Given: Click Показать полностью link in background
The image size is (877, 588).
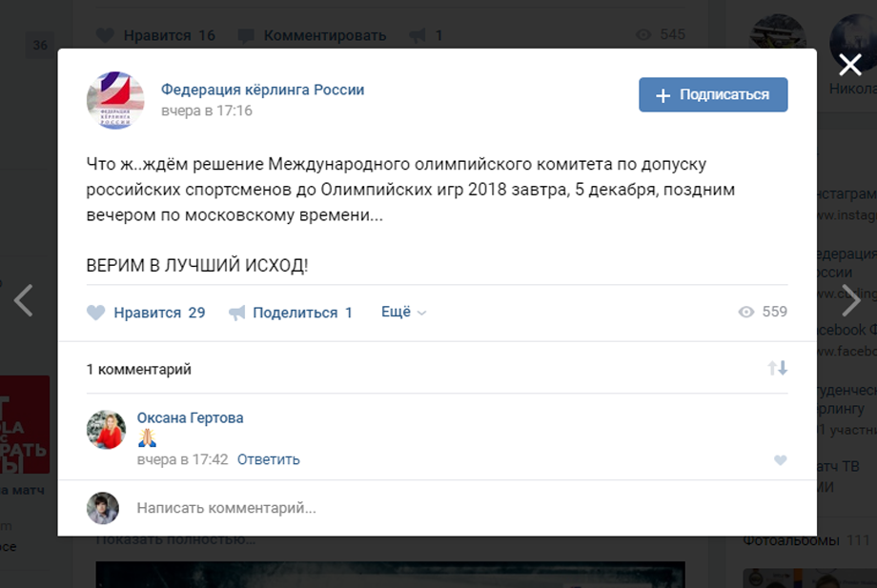Looking at the screenshot, I should 175,540.
